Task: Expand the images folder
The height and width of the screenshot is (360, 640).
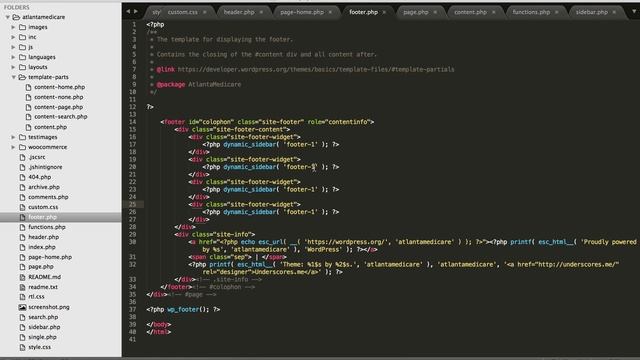Action: point(13,27)
